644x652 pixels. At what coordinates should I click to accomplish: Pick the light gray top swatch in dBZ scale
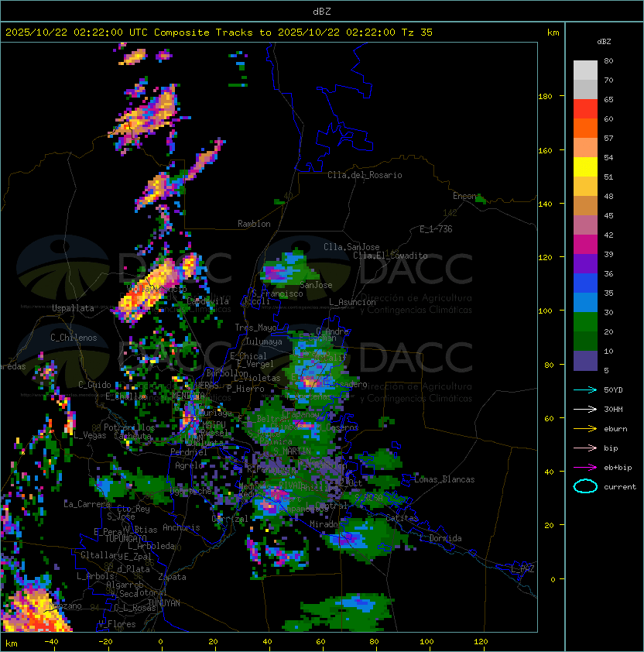585,70
